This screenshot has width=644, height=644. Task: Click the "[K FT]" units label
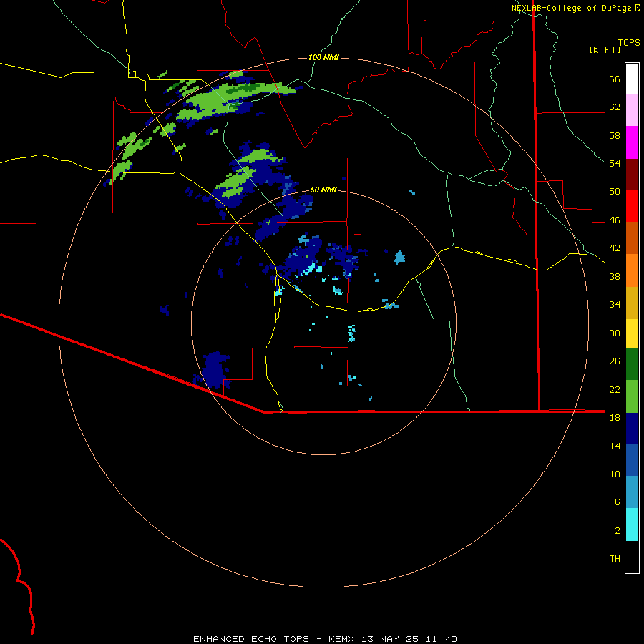605,50
